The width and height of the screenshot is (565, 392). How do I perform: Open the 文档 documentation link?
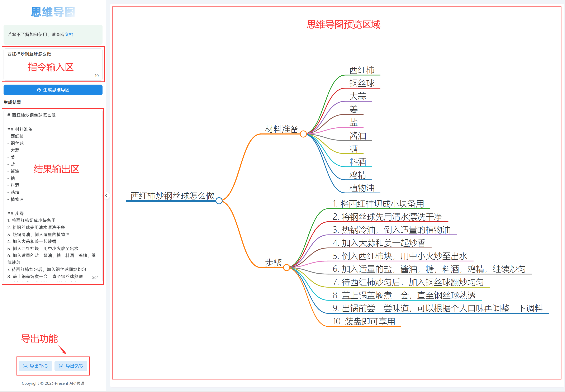[x=69, y=34]
